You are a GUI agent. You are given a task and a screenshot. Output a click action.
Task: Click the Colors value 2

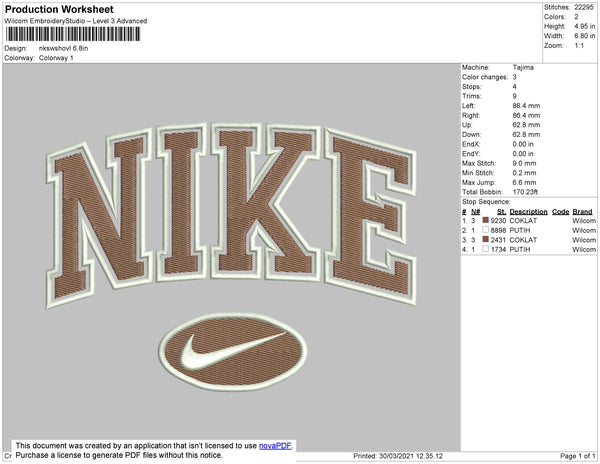(576, 17)
